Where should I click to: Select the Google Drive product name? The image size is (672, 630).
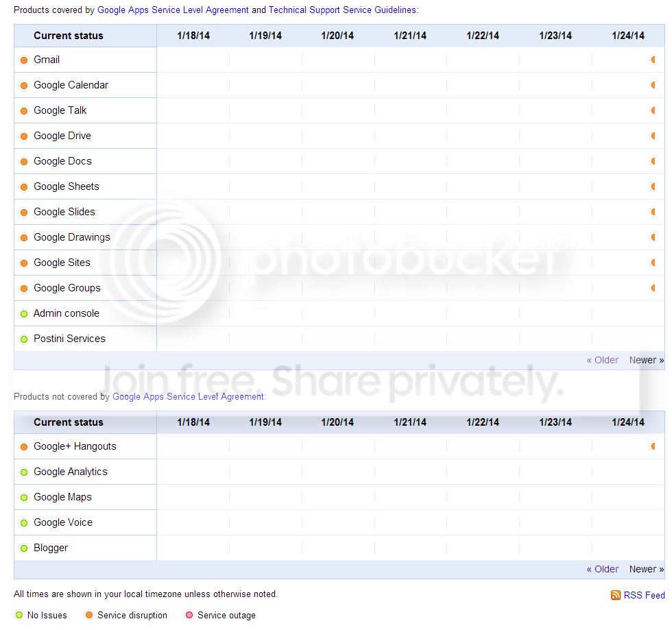click(x=62, y=136)
